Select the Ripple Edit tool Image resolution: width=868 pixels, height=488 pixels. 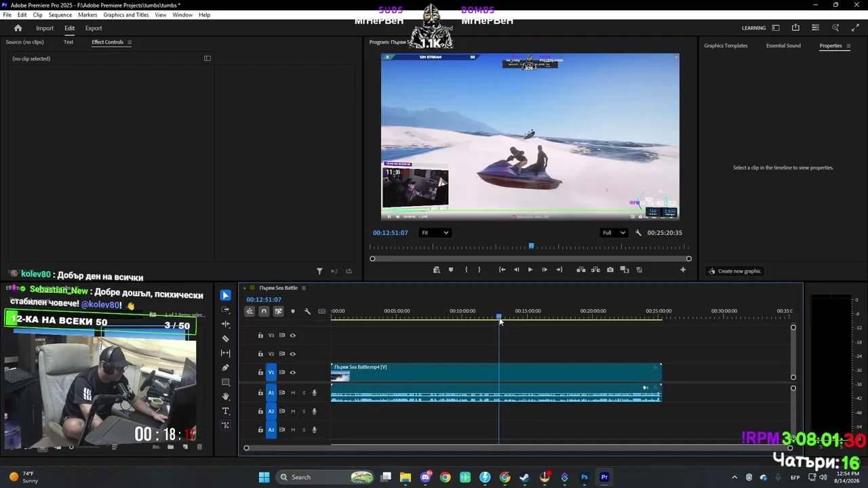click(226, 324)
